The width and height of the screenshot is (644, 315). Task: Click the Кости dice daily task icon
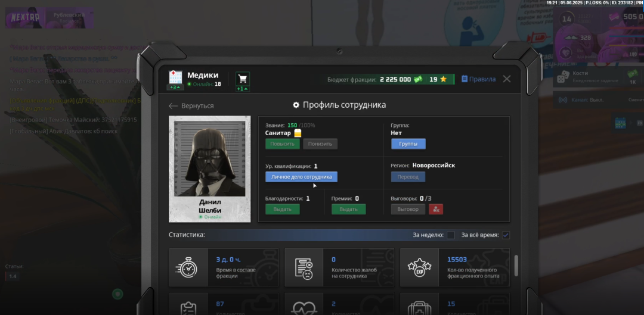tap(563, 77)
